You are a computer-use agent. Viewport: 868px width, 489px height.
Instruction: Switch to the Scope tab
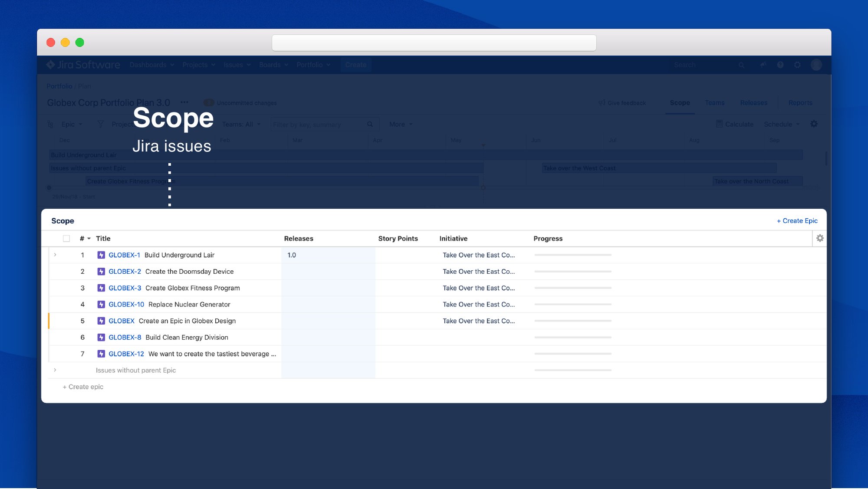point(680,103)
